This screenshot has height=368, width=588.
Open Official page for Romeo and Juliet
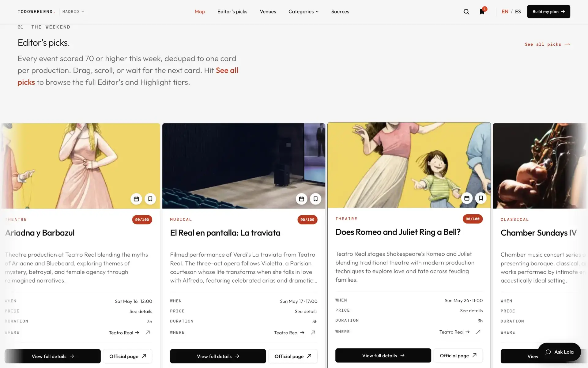[x=458, y=355]
